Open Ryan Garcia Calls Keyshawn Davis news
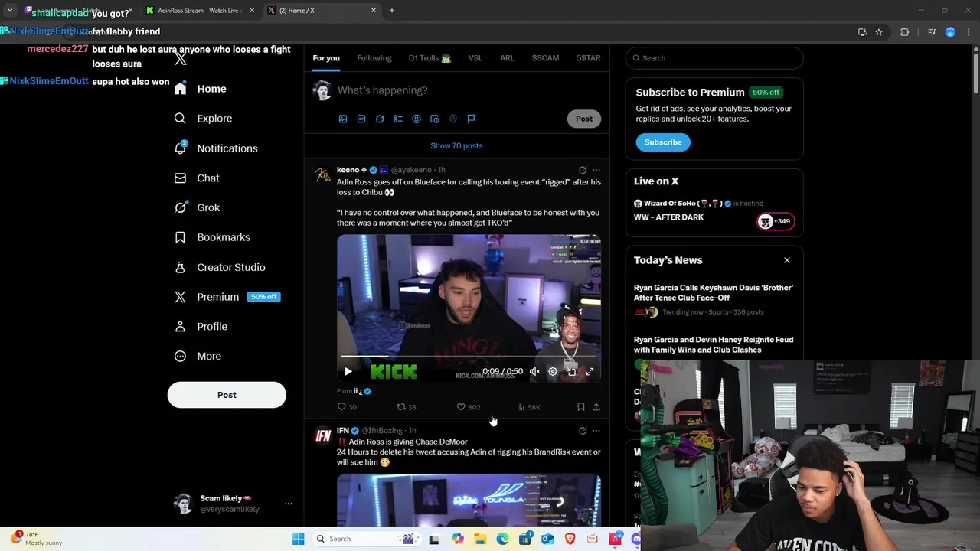Image resolution: width=980 pixels, height=551 pixels. (x=714, y=292)
